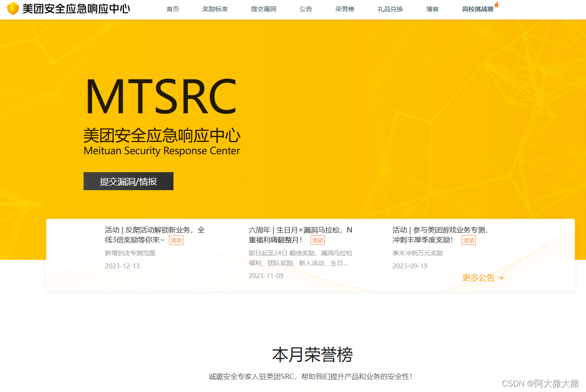Open the 荣誉榜 nav item
586x392 pixels.
[345, 9]
